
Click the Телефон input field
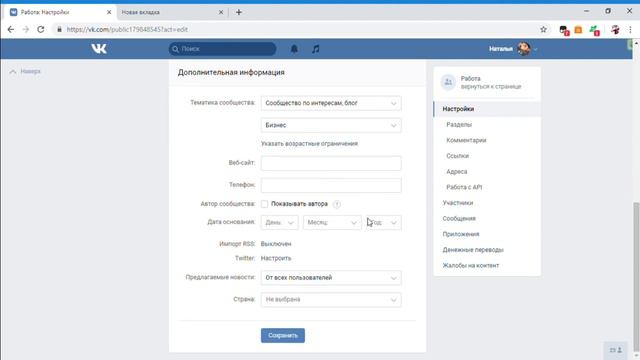click(x=331, y=185)
